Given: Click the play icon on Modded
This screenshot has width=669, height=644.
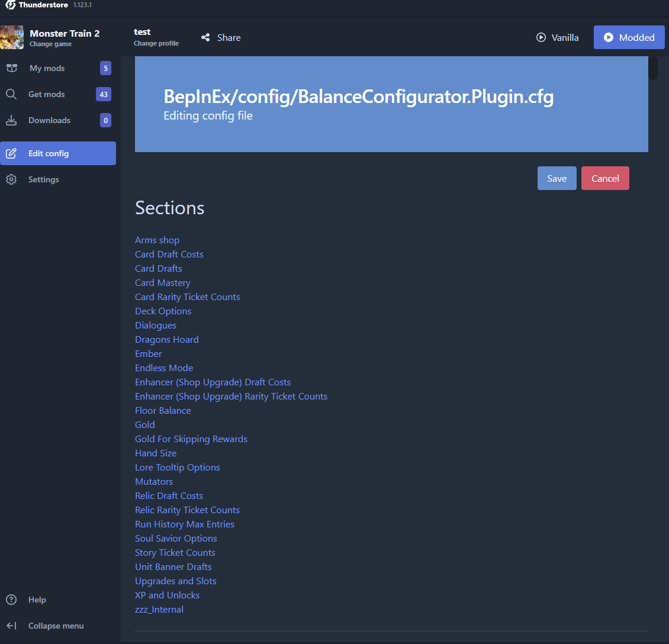Looking at the screenshot, I should tap(609, 37).
